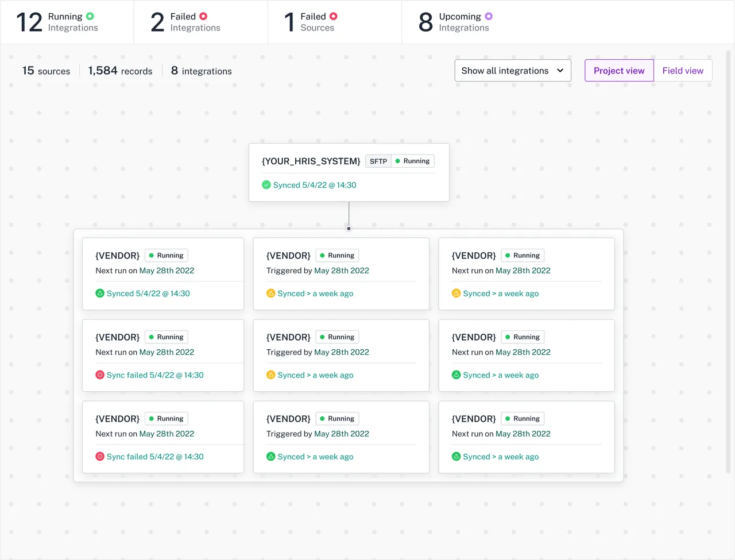Click red failed icon on upper Sync failed vendor
Screen dimensions: 735x560
(100, 375)
